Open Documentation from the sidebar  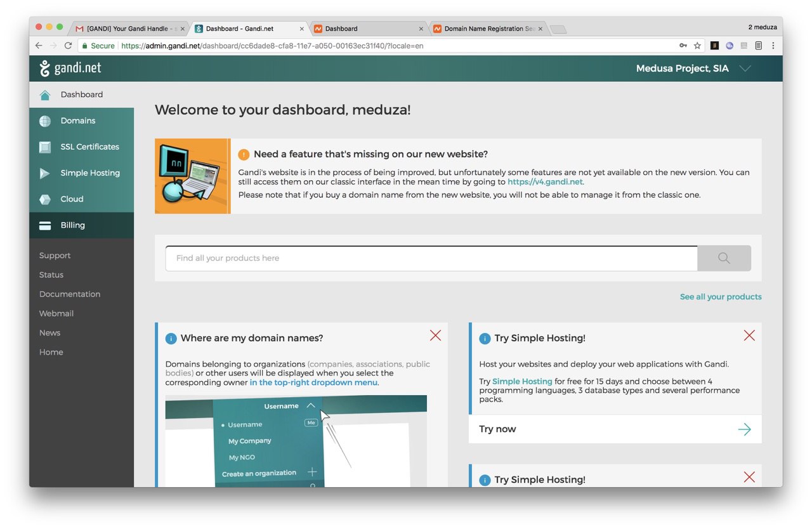pyautogui.click(x=70, y=294)
